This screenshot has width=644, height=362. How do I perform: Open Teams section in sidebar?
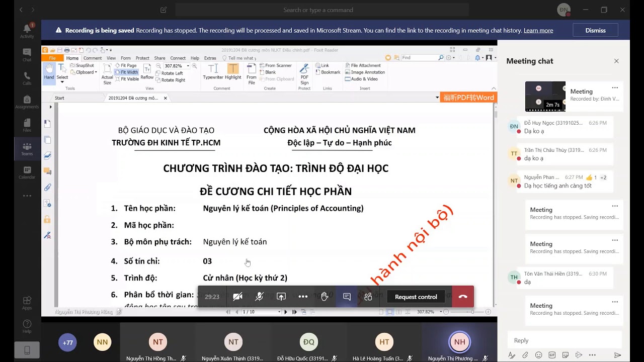pos(27,149)
